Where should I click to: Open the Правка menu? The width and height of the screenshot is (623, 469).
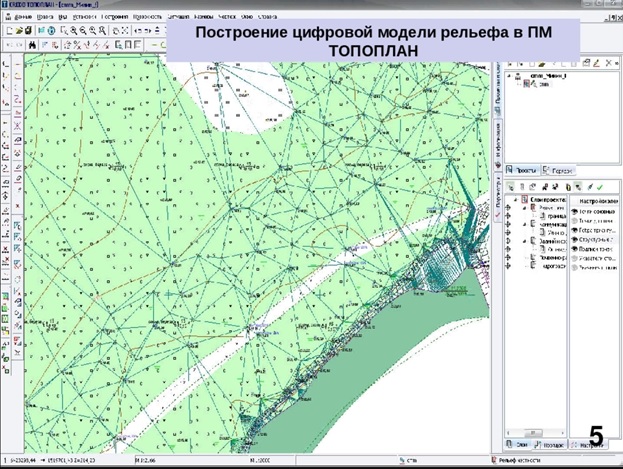[45, 17]
